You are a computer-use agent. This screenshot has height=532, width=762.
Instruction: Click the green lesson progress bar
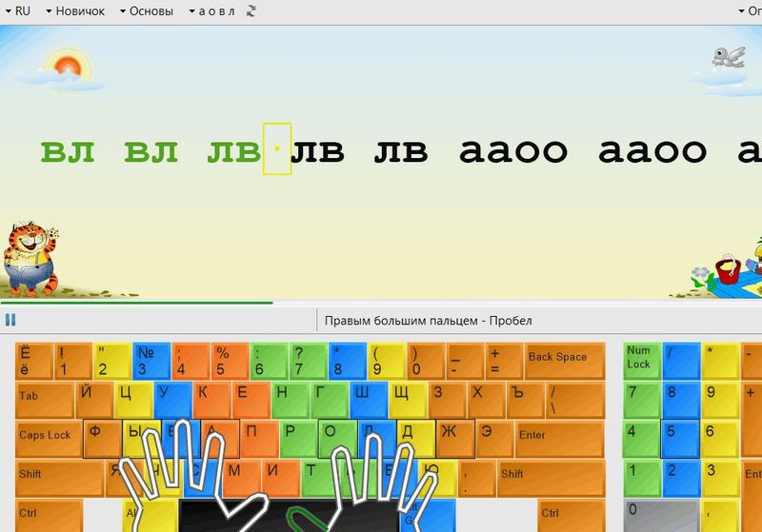[x=136, y=304]
